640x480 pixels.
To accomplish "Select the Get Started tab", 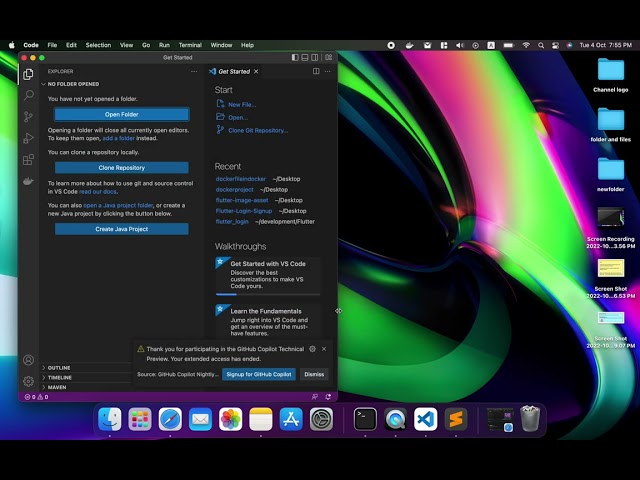I will pyautogui.click(x=234, y=71).
